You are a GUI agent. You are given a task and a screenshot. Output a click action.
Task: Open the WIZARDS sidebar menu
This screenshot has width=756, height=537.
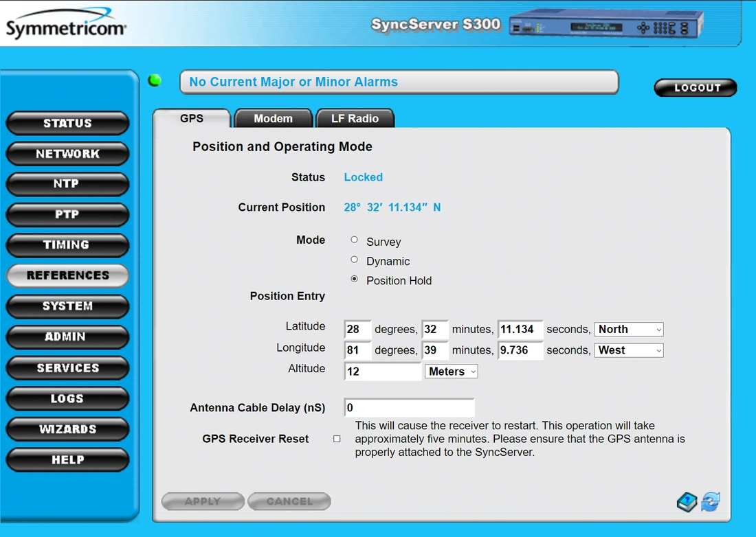coord(67,429)
